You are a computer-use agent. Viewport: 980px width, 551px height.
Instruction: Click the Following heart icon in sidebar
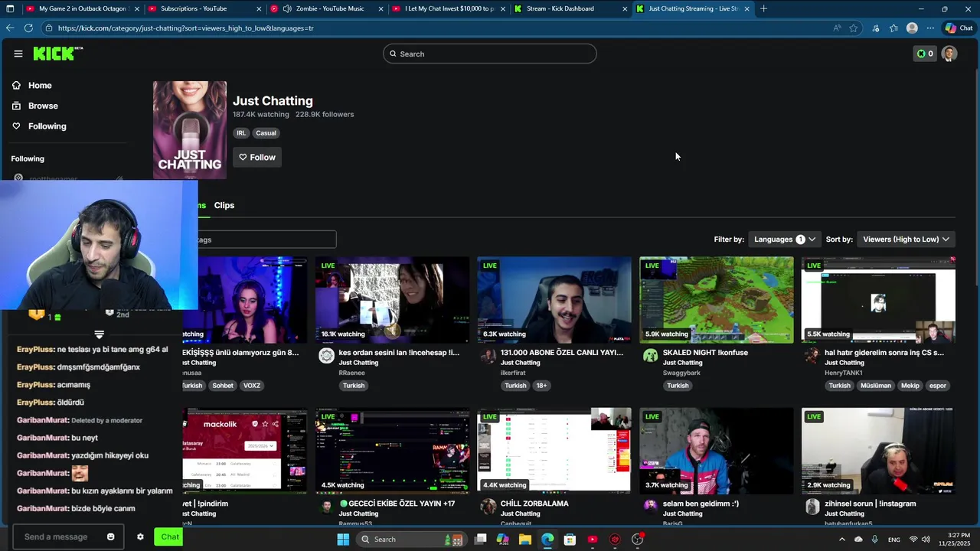pyautogui.click(x=17, y=126)
